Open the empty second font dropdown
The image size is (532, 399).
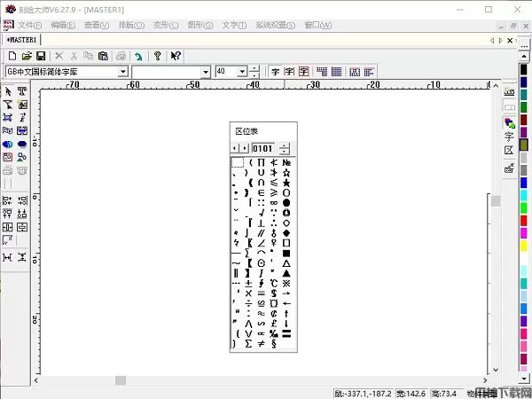206,72
